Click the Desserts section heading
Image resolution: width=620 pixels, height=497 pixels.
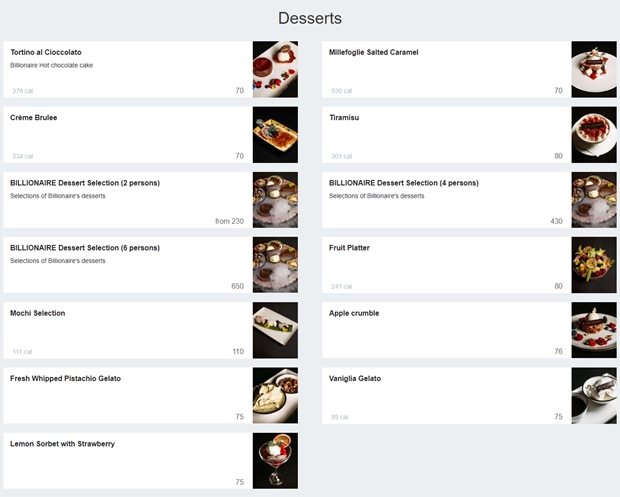click(x=310, y=18)
